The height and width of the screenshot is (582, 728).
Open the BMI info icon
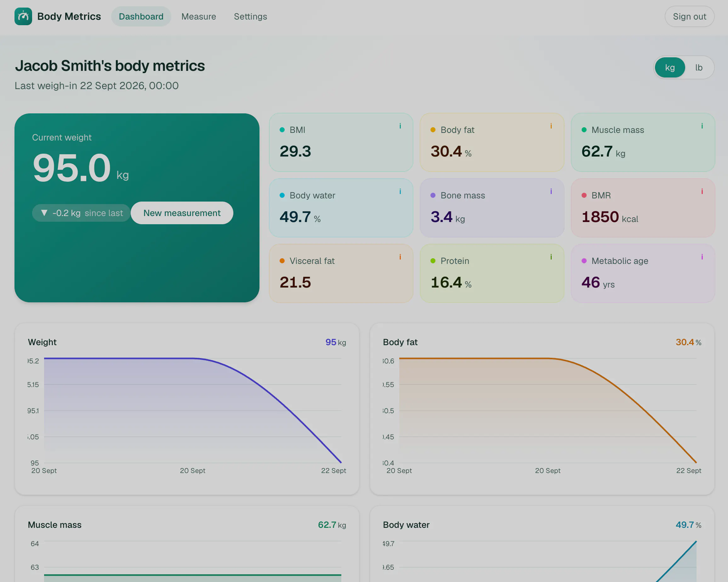point(400,126)
